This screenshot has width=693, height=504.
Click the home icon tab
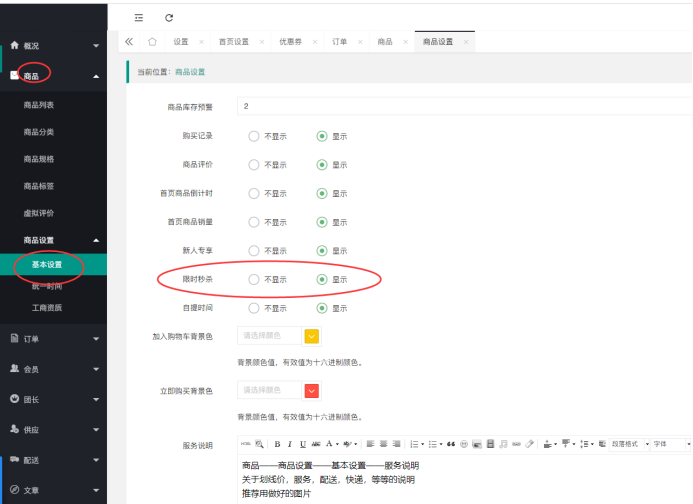click(152, 42)
